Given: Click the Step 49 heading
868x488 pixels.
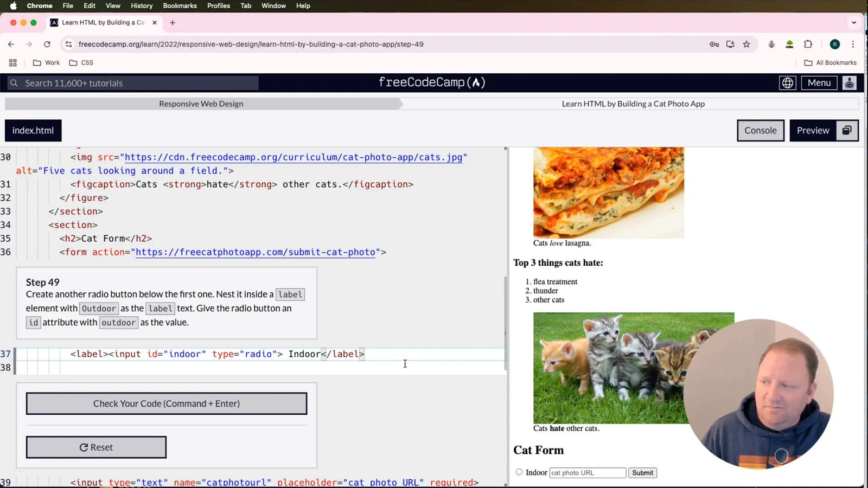Looking at the screenshot, I should click(43, 282).
